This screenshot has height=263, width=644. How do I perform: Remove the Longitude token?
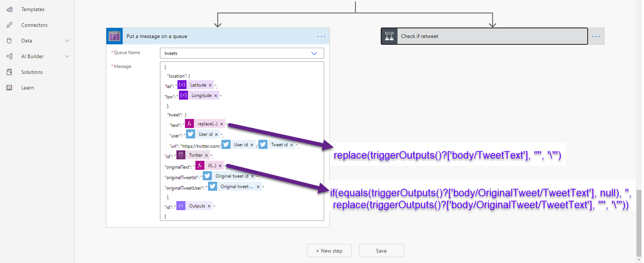pyautogui.click(x=216, y=95)
